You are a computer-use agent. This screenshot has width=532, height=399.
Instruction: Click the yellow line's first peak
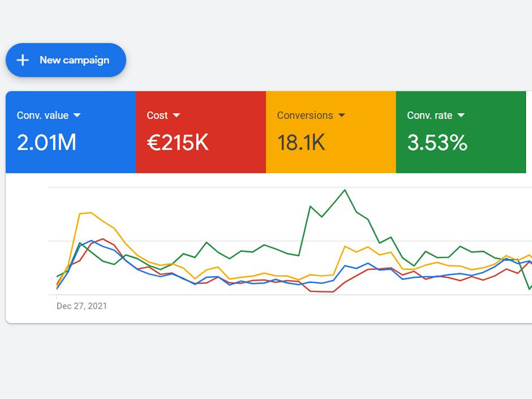coord(90,213)
